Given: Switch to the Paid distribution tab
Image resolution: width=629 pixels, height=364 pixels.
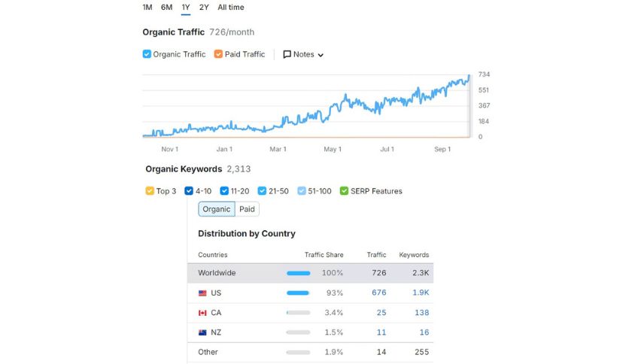Looking at the screenshot, I should coord(247,209).
